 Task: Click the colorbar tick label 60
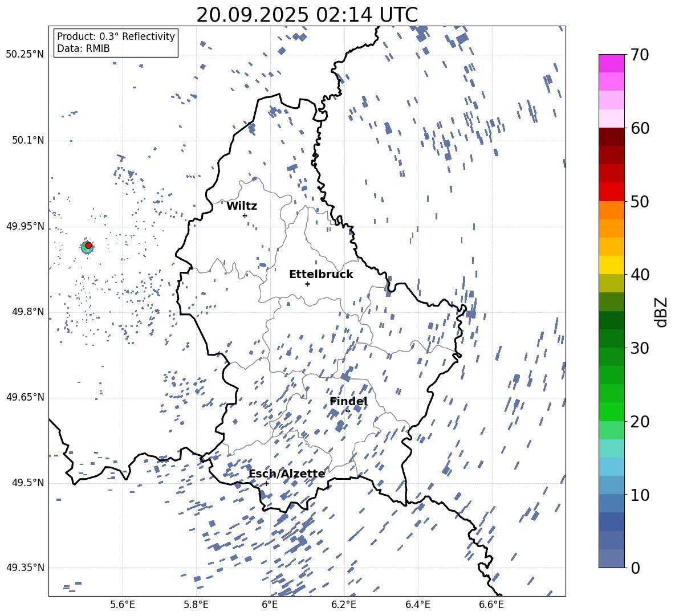640,128
